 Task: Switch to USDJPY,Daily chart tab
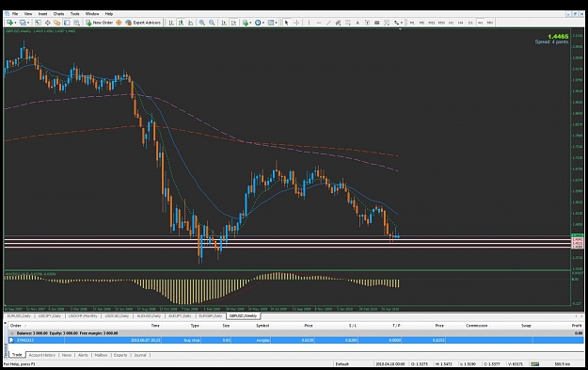point(49,316)
